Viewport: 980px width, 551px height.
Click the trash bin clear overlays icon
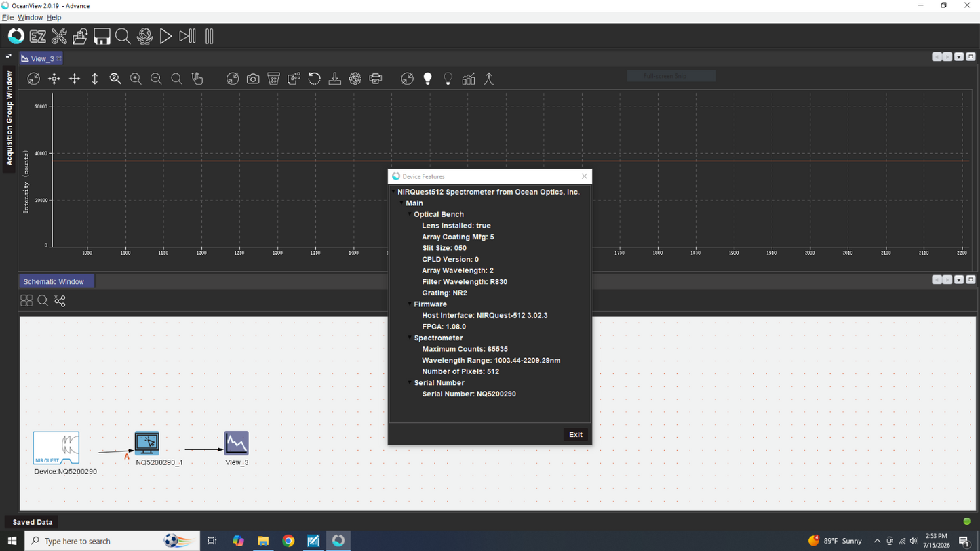click(273, 79)
